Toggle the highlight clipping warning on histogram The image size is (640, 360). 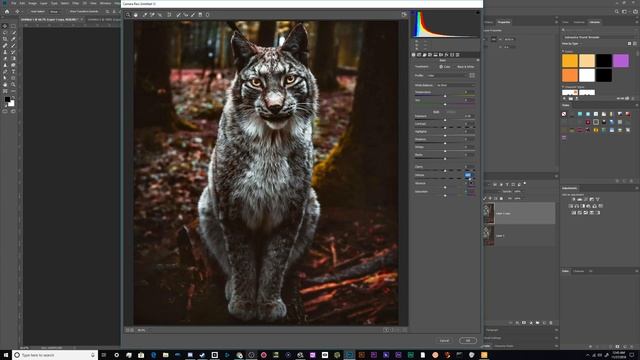[478, 13]
